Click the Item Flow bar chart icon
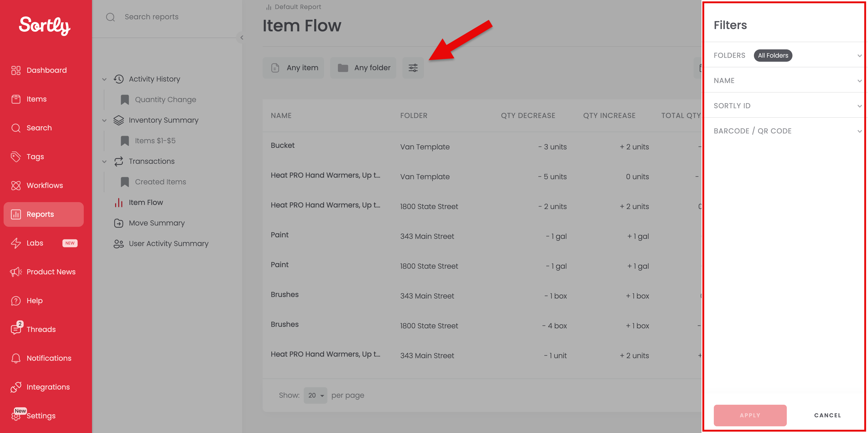 click(119, 202)
